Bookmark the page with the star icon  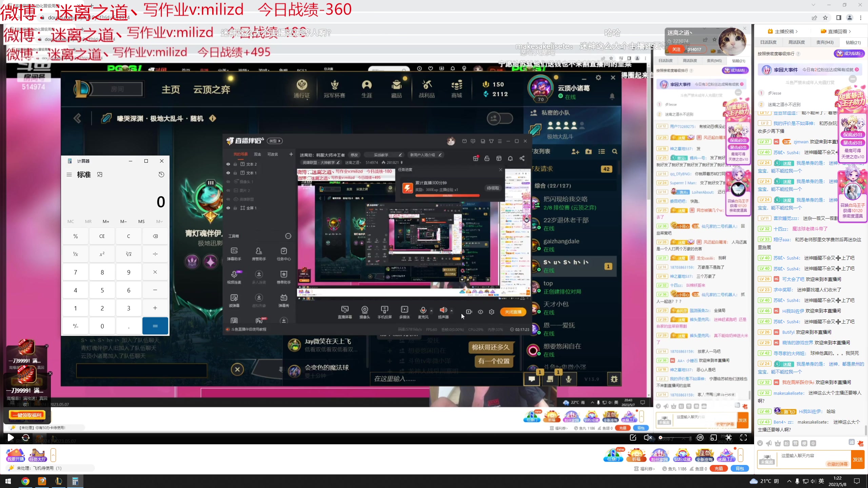pyautogui.click(x=825, y=18)
